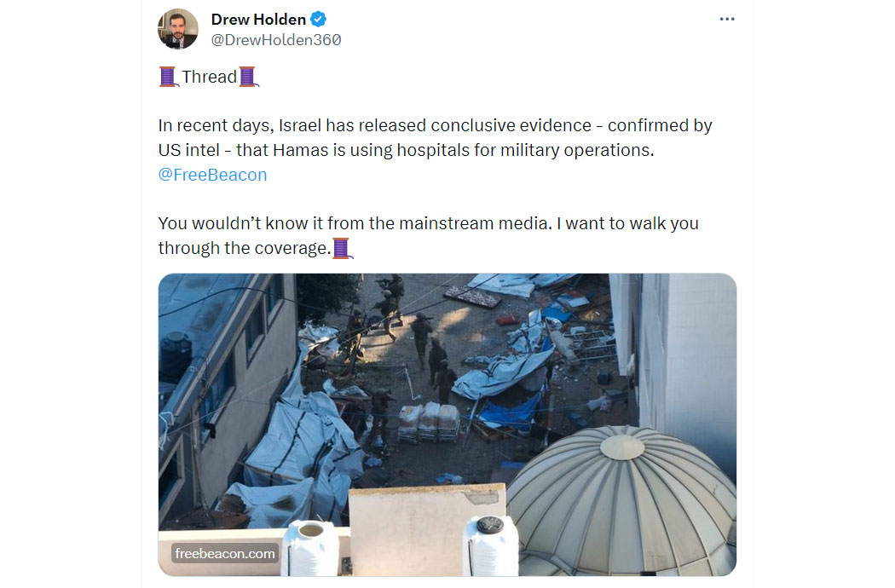895x588 pixels.
Task: Click the tweet sentence about Israel's evidence
Action: click(x=435, y=137)
